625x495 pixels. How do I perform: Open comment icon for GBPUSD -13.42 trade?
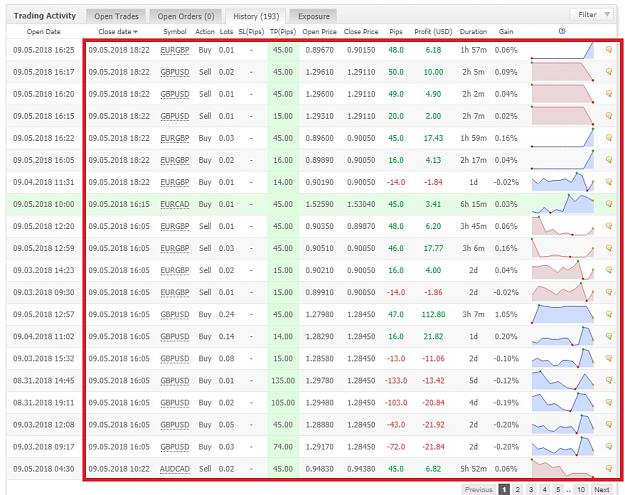point(609,380)
